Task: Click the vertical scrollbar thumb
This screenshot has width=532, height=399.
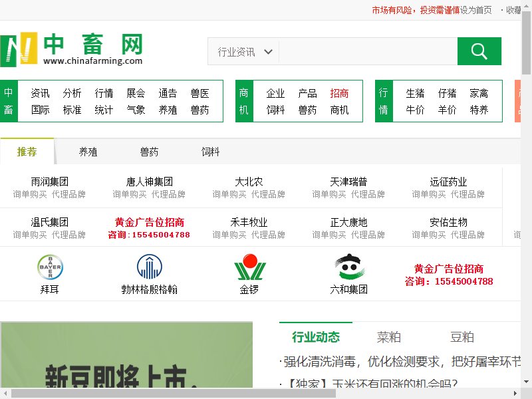Action: click(526, 43)
